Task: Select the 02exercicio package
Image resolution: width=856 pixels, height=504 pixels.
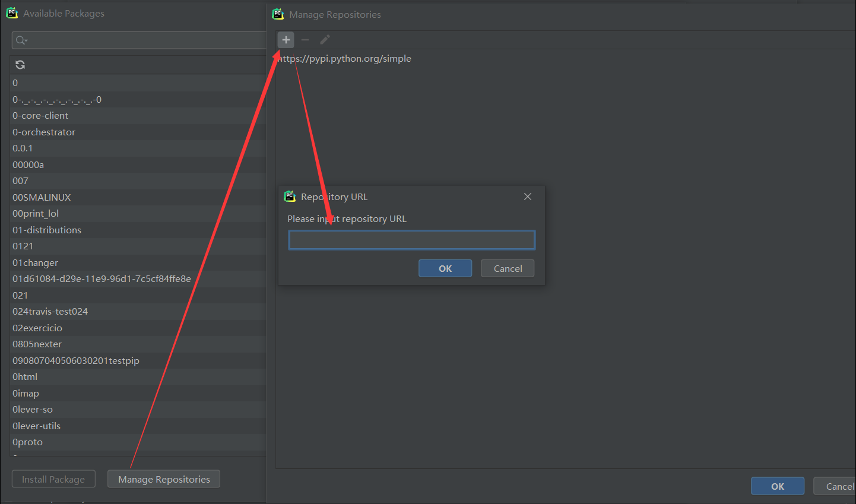Action: coord(138,328)
